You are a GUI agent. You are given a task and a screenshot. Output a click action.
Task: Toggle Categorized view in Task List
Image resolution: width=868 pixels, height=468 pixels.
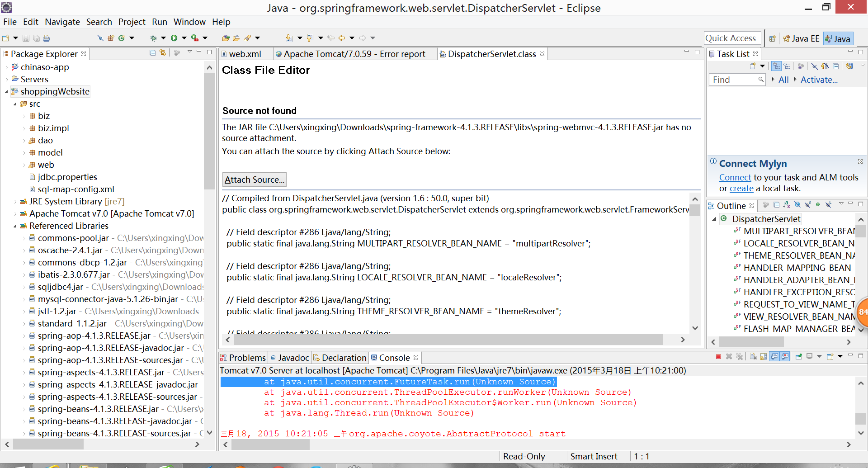pyautogui.click(x=776, y=66)
